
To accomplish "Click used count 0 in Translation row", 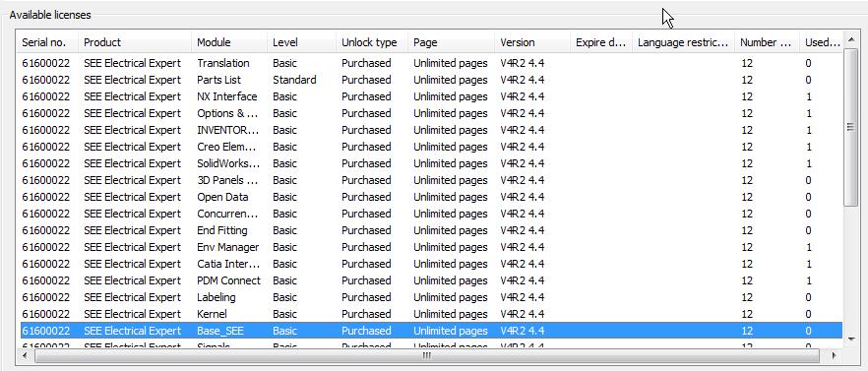I will tap(809, 63).
